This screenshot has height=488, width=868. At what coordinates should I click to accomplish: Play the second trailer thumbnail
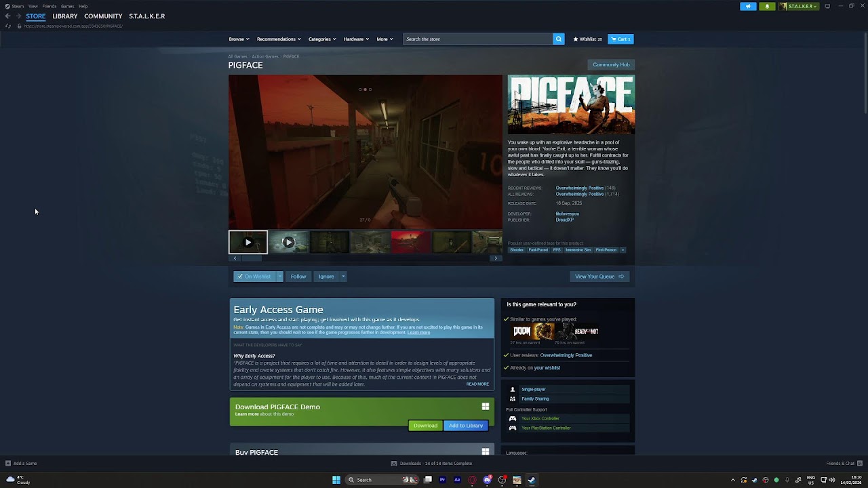click(289, 242)
